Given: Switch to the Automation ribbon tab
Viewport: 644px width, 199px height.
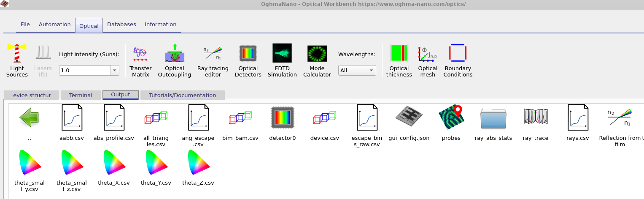Looking at the screenshot, I should [55, 25].
